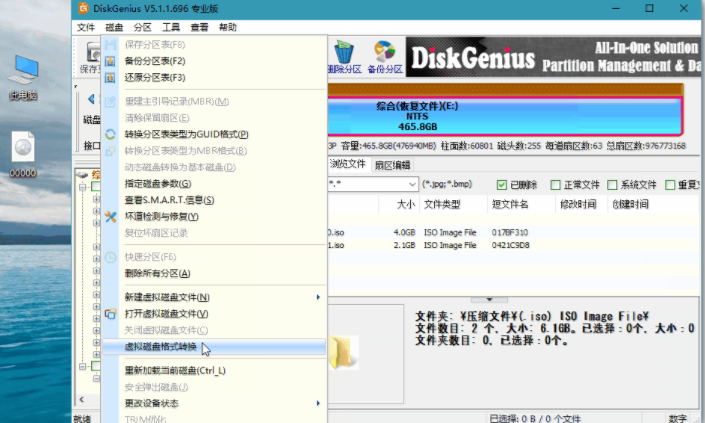Click tree pane scroll left arrow
705x423 pixels.
coord(81,399)
